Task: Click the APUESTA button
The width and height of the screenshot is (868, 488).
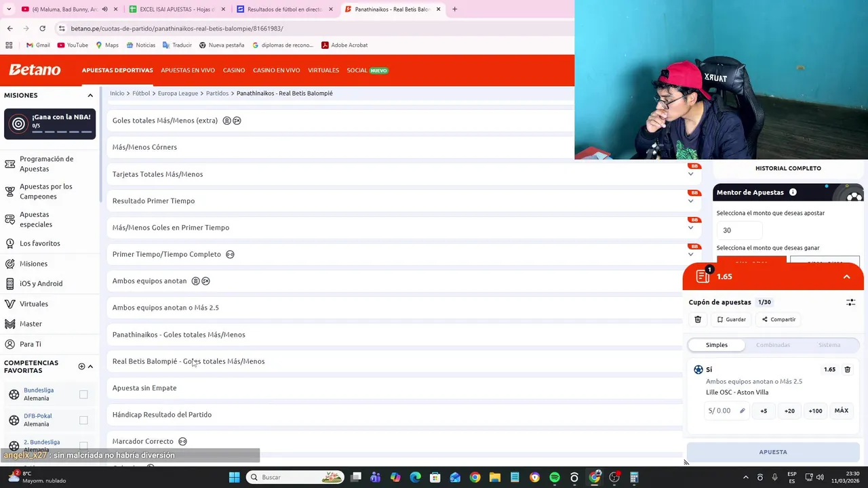Action: point(773,452)
